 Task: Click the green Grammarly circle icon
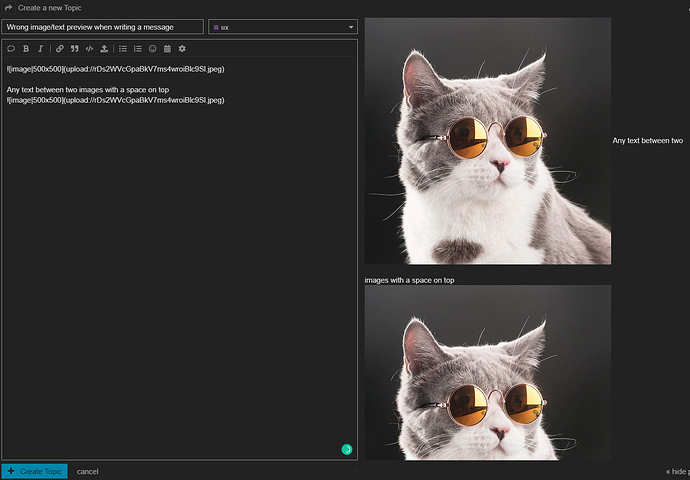(x=347, y=449)
